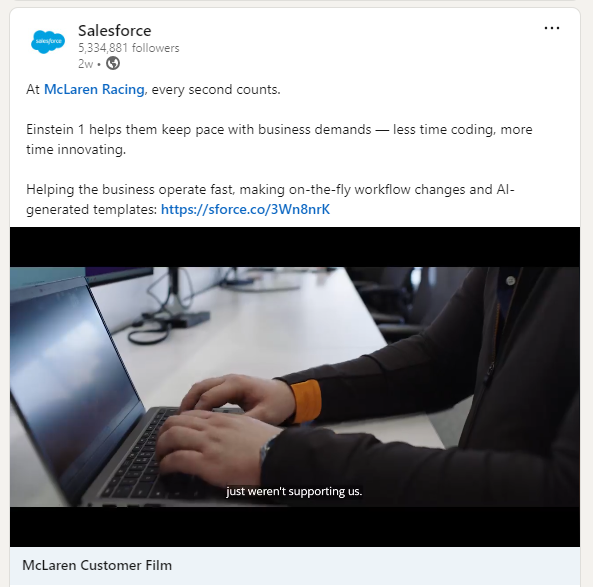593x587 pixels.
Task: Click the black bar below the video captions
Action: click(295, 526)
